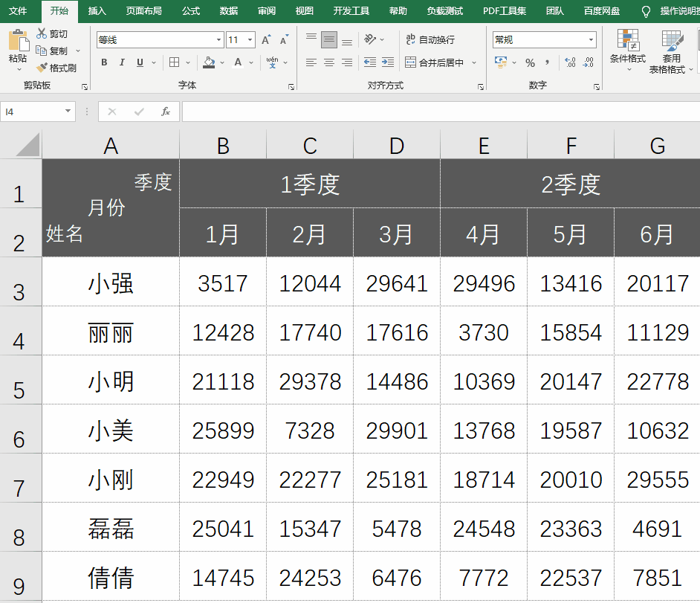Image resolution: width=700 pixels, height=603 pixels.
Task: Click the Cut (剪切) scissors icon
Action: pos(42,33)
